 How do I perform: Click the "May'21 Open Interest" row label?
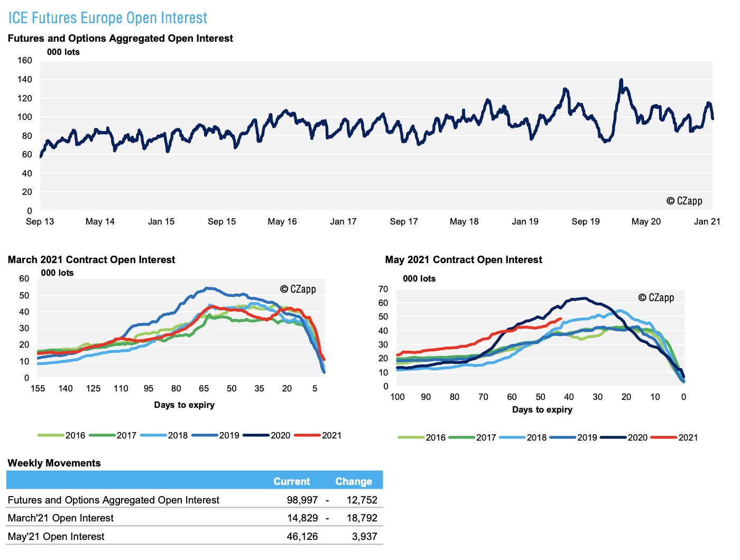coord(56,536)
